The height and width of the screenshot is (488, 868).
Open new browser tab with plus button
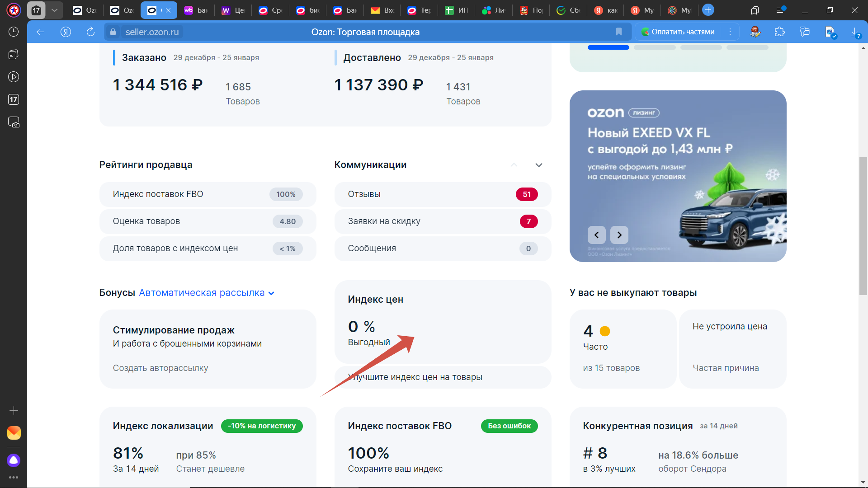(x=708, y=10)
